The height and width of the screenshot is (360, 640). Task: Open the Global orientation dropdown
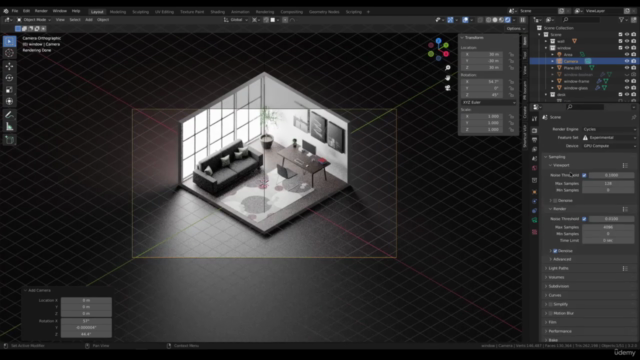236,20
